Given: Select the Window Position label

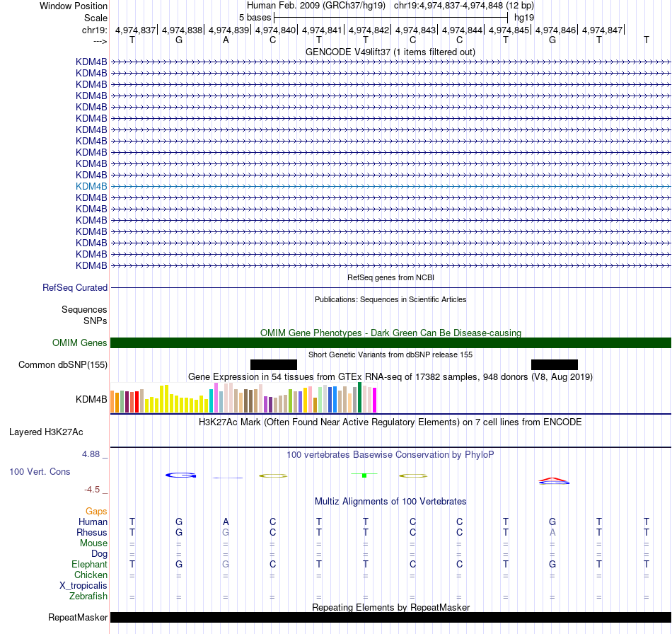Looking at the screenshot, I should coord(74,6).
